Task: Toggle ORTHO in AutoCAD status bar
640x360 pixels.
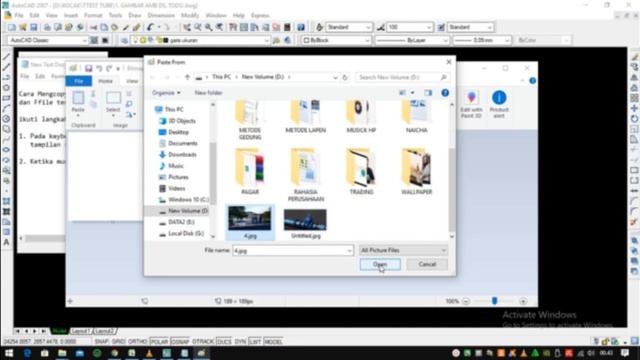Action: coord(138,341)
